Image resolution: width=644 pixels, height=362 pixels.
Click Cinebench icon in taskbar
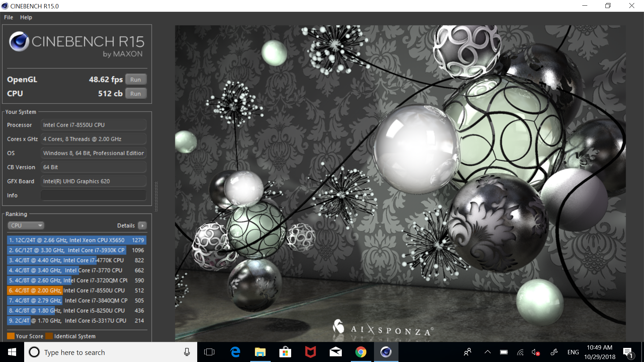click(x=386, y=352)
